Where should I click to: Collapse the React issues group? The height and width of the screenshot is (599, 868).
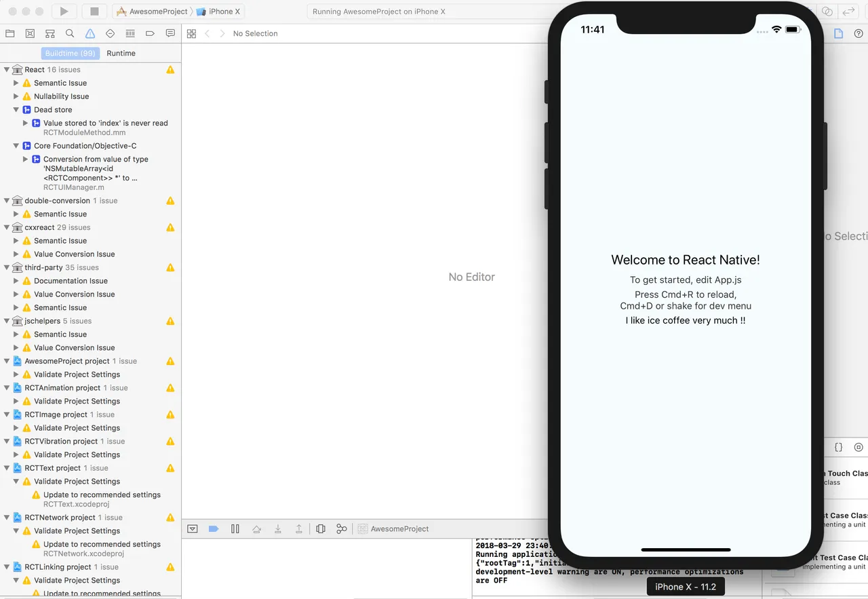(x=7, y=69)
